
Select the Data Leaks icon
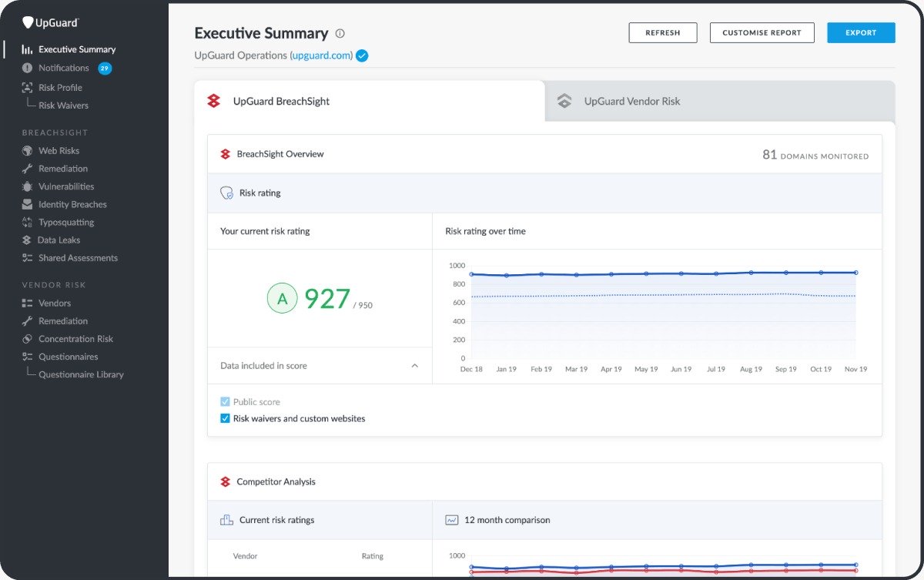click(28, 240)
